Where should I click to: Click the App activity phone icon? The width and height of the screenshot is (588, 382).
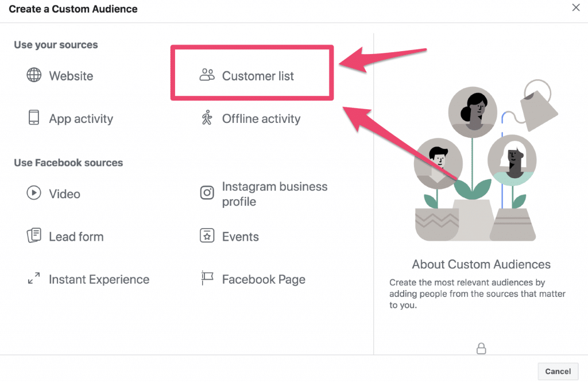(x=34, y=117)
